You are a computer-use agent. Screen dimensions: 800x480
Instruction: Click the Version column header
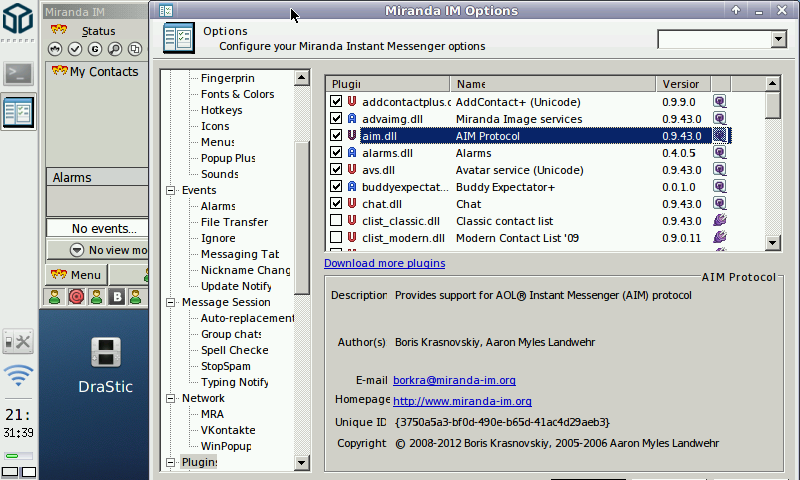click(681, 84)
